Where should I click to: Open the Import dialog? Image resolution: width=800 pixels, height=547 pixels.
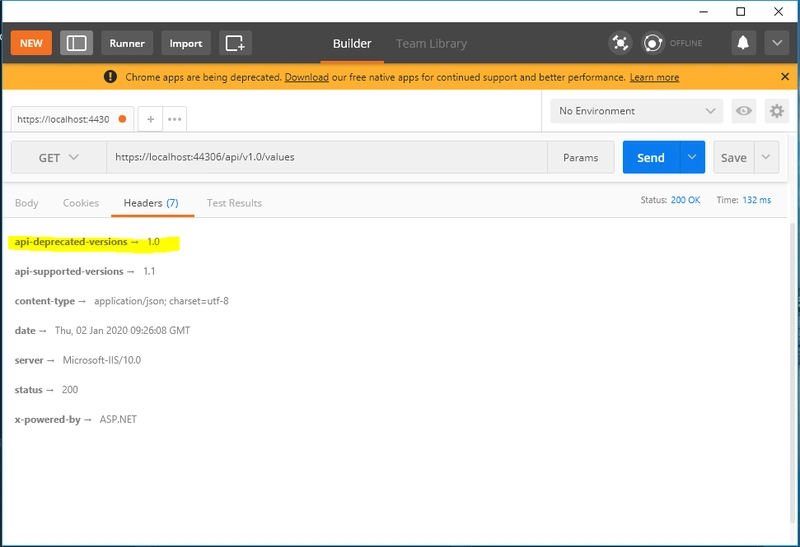coord(186,43)
